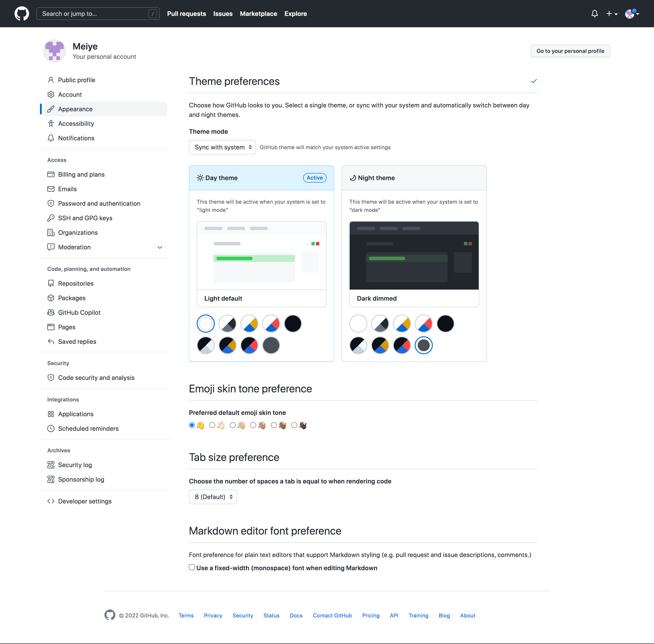
Task: Click the Notifications bell icon in sidebar
Action: pyautogui.click(x=51, y=138)
